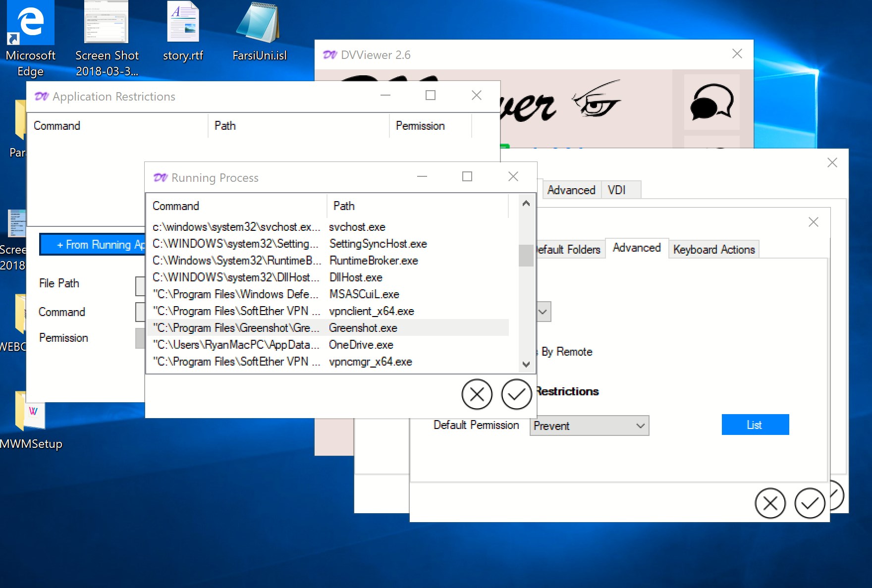The width and height of the screenshot is (872, 588).
Task: Click Command column header in Application Restrictions
Action: pos(118,126)
